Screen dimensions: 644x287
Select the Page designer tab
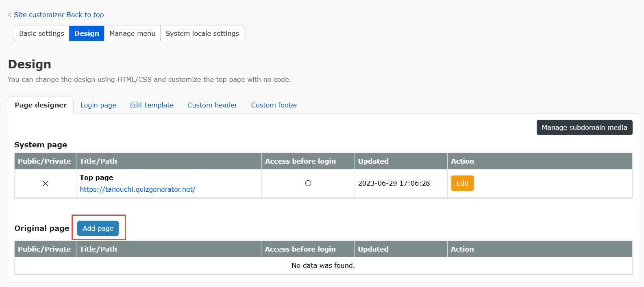coord(41,105)
